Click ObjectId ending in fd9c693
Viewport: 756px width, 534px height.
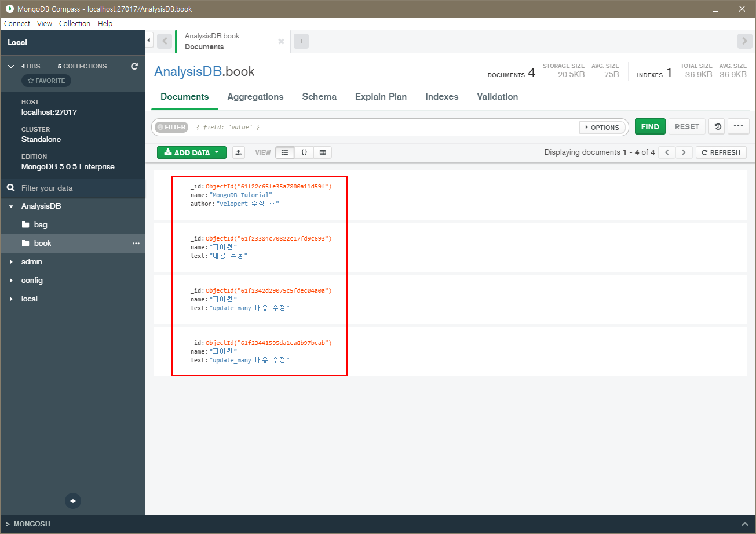(x=269, y=239)
